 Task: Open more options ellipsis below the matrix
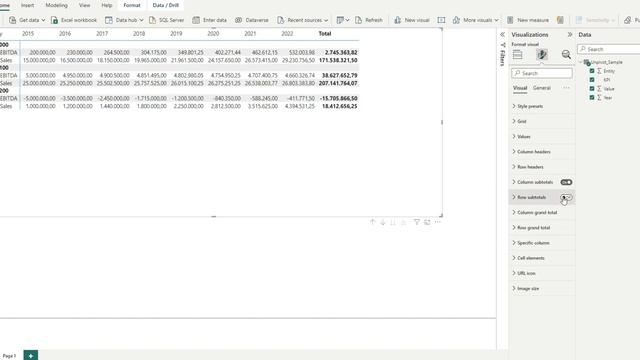(438, 222)
